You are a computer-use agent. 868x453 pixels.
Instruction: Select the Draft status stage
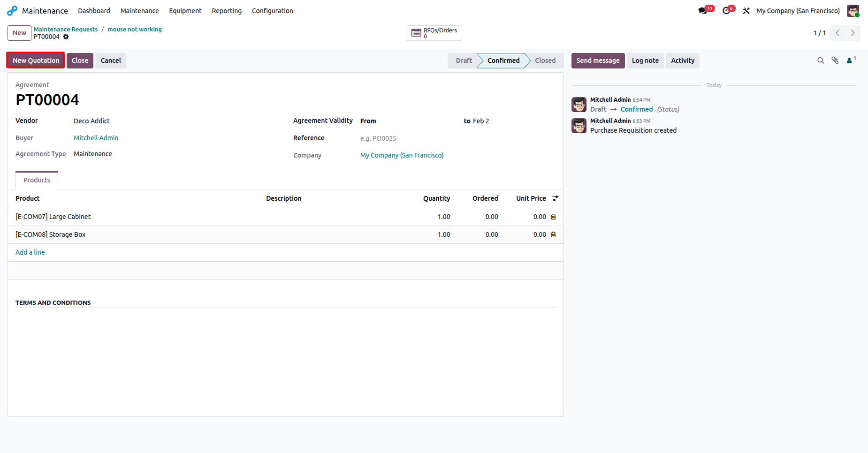click(x=464, y=60)
